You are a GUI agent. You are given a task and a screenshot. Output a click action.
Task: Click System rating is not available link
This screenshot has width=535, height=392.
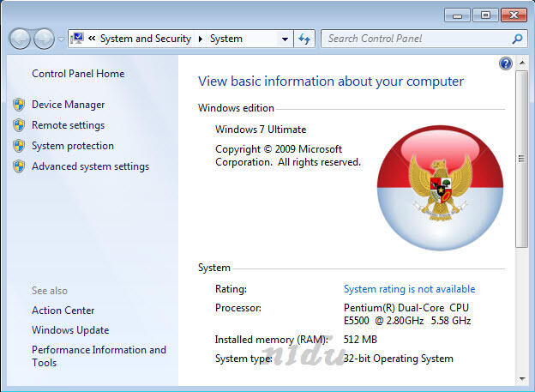point(410,289)
